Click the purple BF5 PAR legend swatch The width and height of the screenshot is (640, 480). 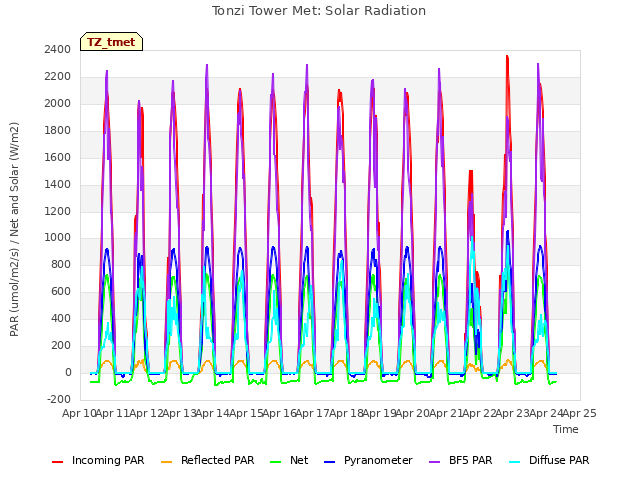tap(435, 462)
